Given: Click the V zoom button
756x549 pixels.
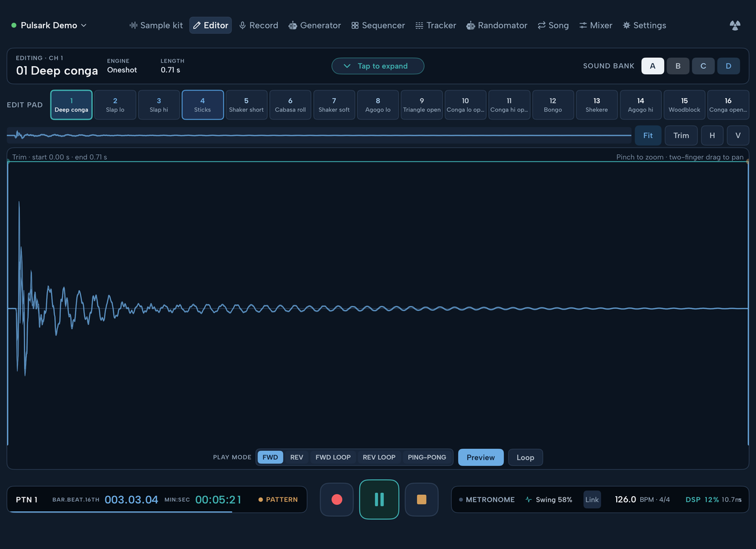Looking at the screenshot, I should coord(738,135).
